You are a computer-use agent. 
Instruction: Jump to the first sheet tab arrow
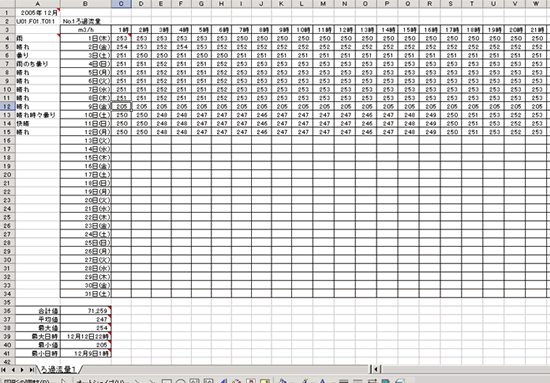[x=4, y=370]
